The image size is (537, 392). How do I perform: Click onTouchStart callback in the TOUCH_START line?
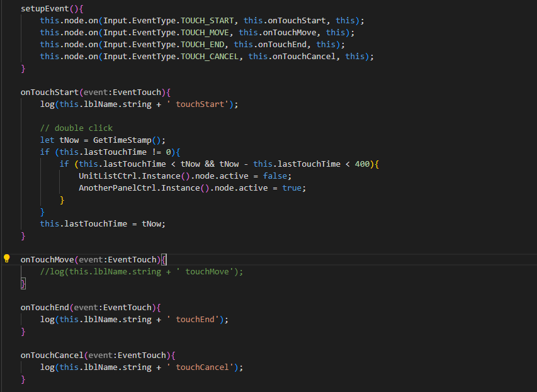click(x=297, y=21)
